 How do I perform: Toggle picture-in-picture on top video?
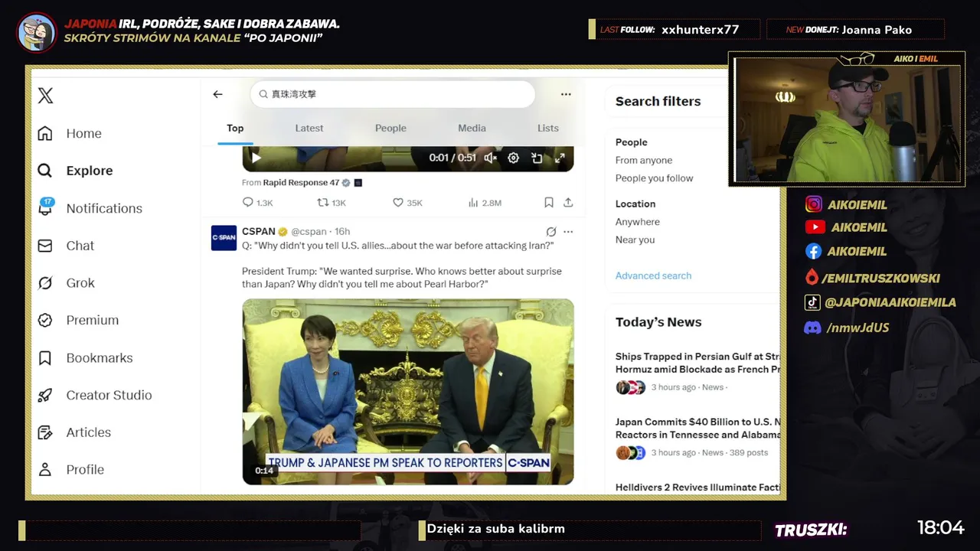(537, 158)
